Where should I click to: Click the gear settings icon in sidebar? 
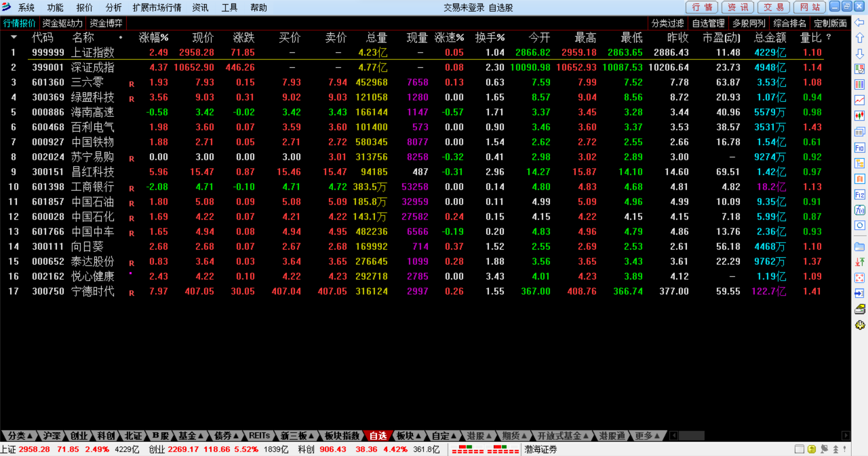(859, 325)
